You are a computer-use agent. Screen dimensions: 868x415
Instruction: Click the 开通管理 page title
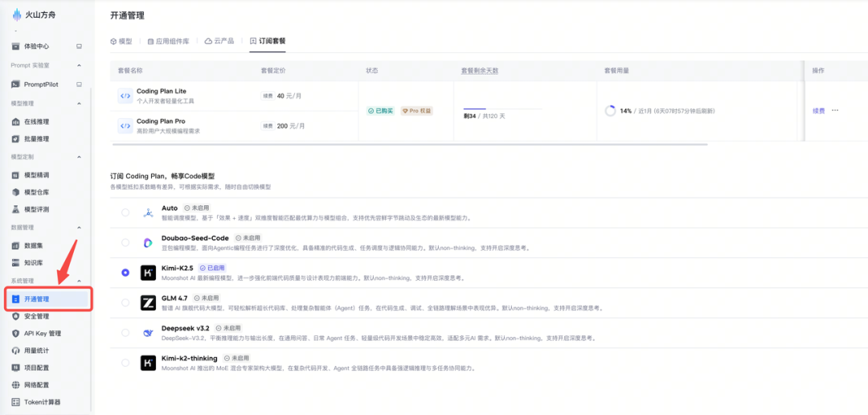tap(127, 15)
